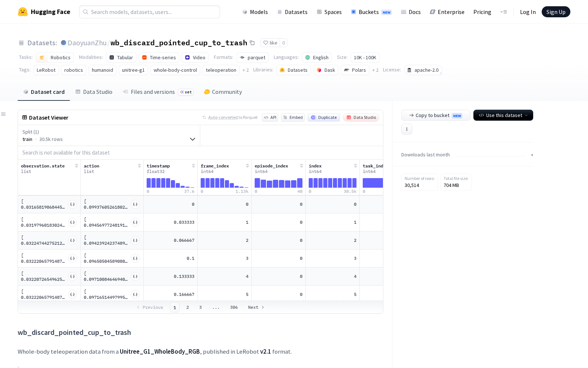Expand action cell starting 0.09423924
This screenshot has height=368, width=588.
pyautogui.click(x=135, y=240)
